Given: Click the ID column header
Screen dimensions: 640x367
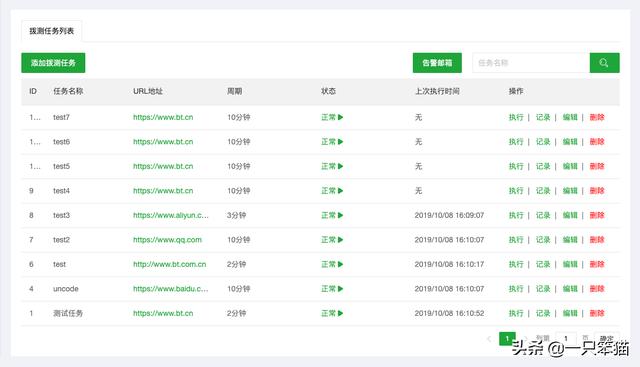Looking at the screenshot, I should pos(33,91).
